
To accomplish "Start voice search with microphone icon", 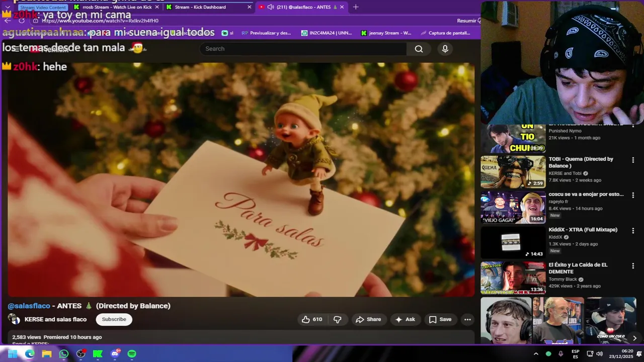I will point(445,49).
